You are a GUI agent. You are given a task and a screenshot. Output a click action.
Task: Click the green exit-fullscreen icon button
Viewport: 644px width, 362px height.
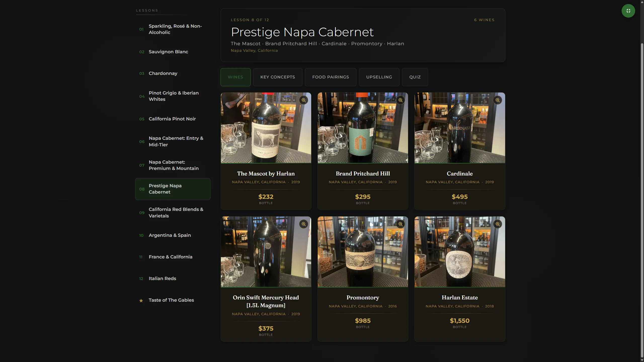[628, 11]
